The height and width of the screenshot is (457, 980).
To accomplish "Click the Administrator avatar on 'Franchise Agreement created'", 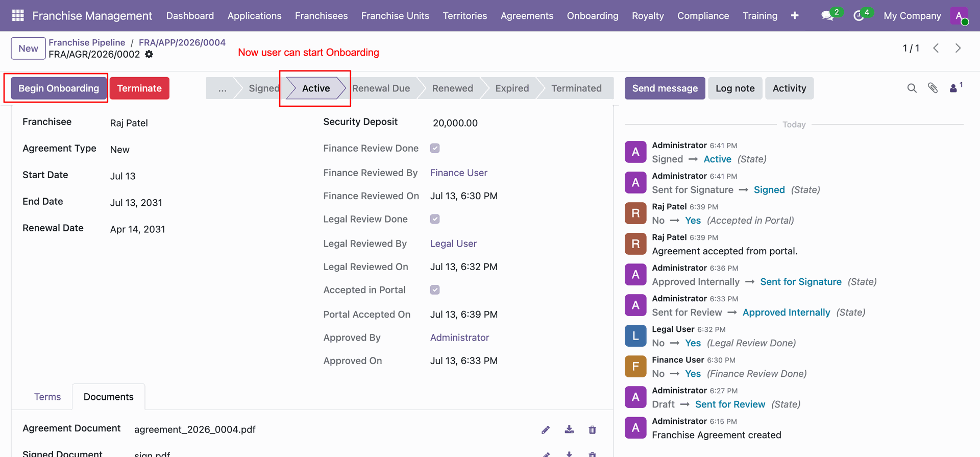I will pyautogui.click(x=635, y=428).
